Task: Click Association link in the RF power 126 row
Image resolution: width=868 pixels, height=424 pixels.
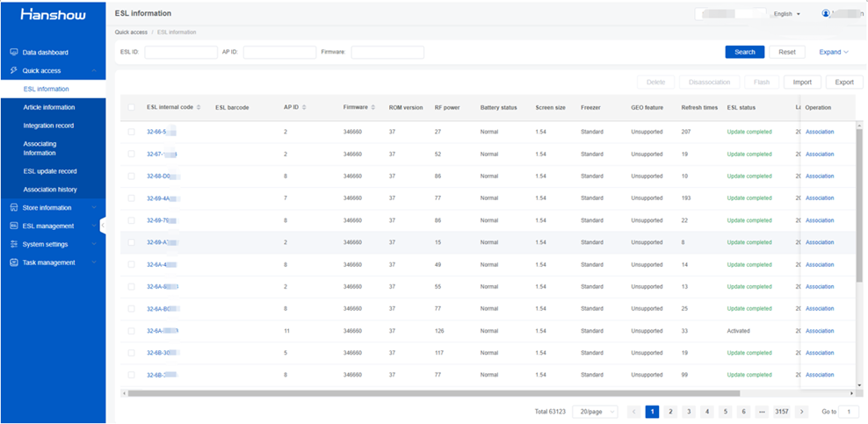Action: click(820, 331)
